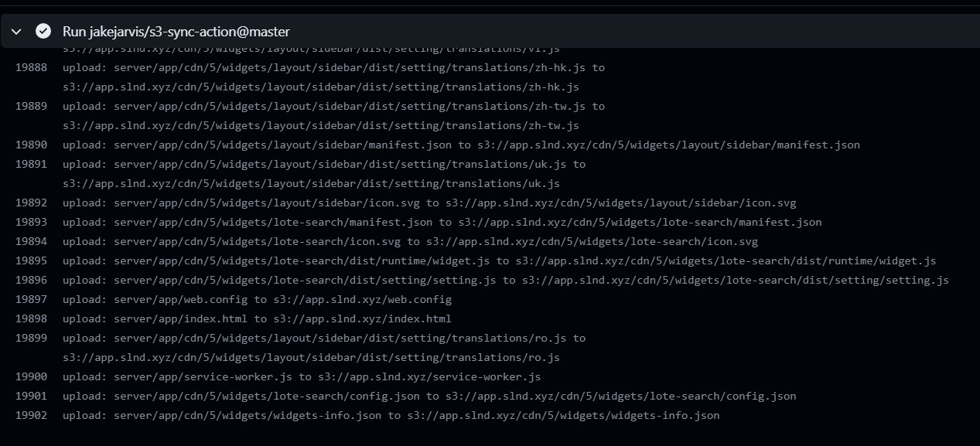Select log line number 19893
Image resolution: width=980 pixels, height=446 pixels.
coord(31,223)
